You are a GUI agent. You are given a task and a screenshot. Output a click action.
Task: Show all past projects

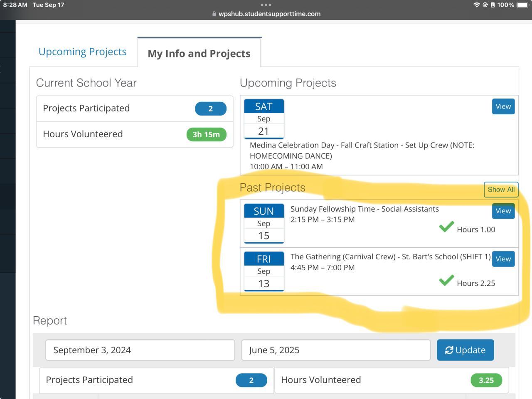[x=501, y=190]
